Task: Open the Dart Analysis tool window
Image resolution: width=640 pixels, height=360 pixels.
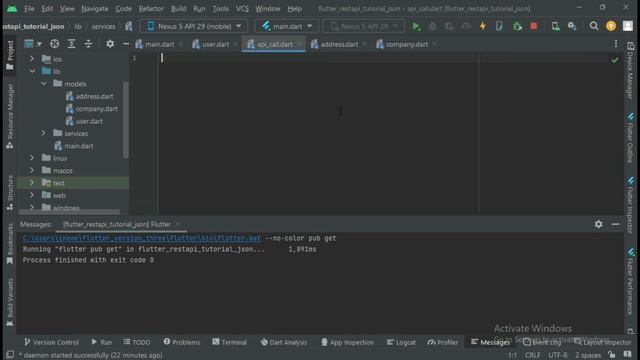Action: [x=283, y=342]
